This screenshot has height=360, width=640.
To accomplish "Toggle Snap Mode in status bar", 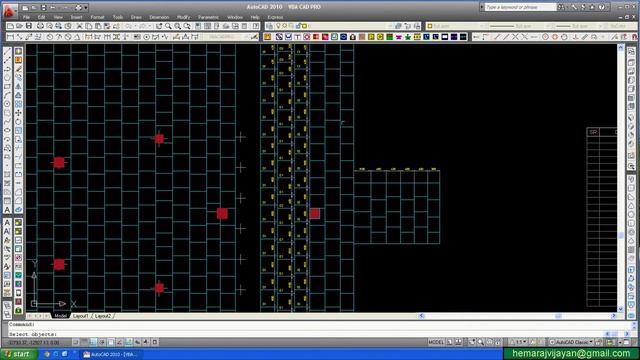I will tap(76, 342).
